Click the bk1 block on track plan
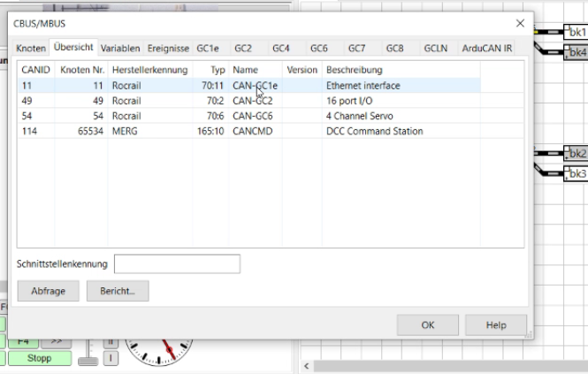 pos(577,33)
